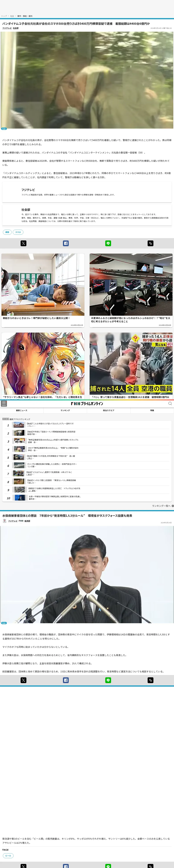Click the arrow icon beside ランキング一覧へ
Screen dimensions: 174x868
(173, 506)
